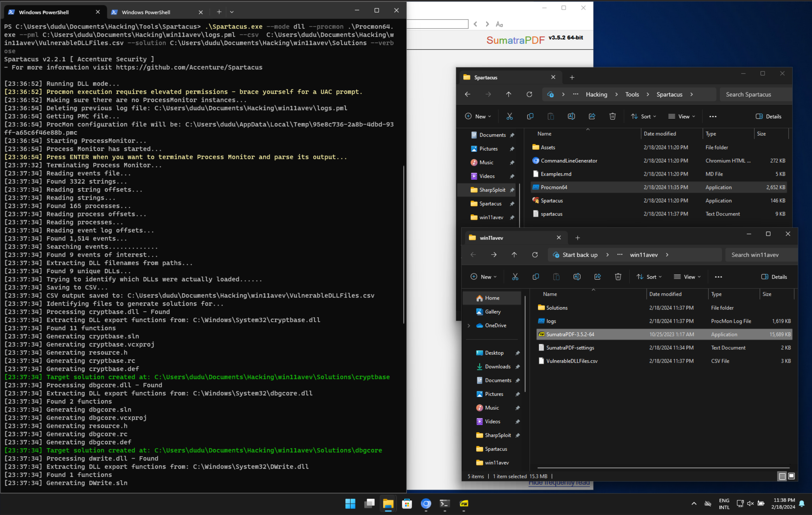This screenshot has width=812, height=515.
Task: Click Cut icon in win11avev explorer toolbar
Action: (x=515, y=277)
